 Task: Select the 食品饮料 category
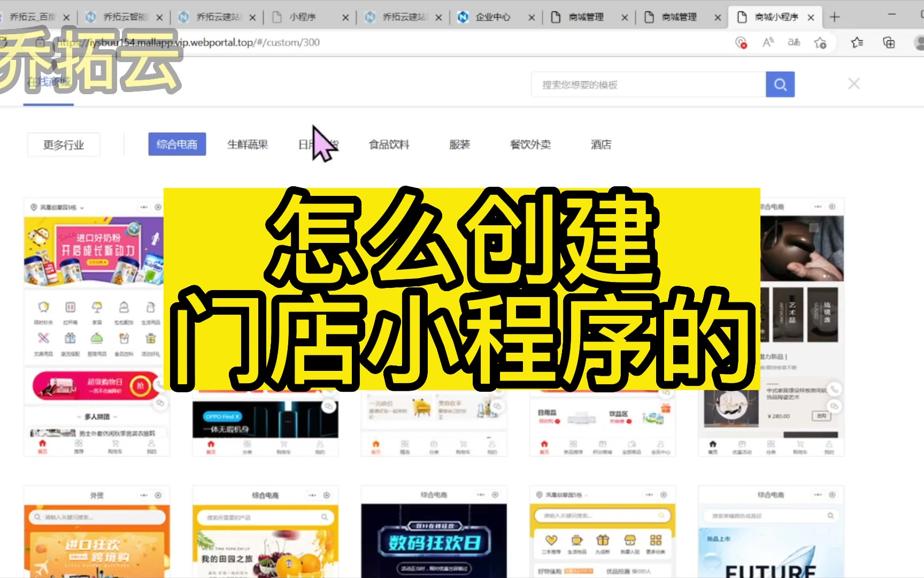click(389, 144)
